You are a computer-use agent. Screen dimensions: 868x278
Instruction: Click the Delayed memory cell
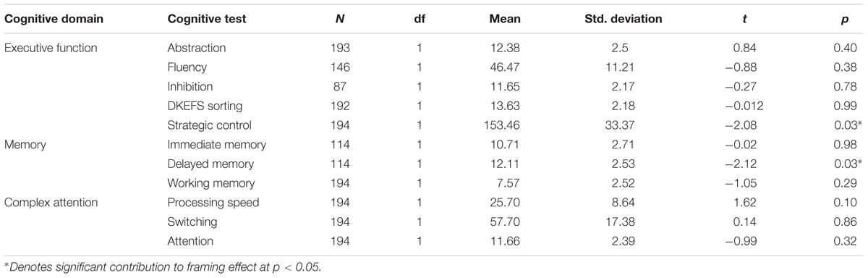pyautogui.click(x=208, y=164)
